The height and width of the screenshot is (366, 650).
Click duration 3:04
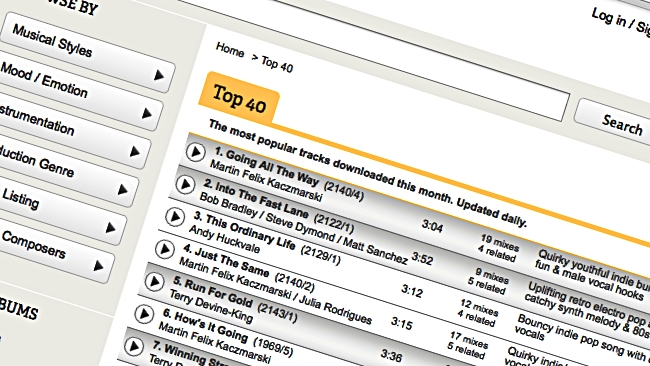(x=432, y=225)
